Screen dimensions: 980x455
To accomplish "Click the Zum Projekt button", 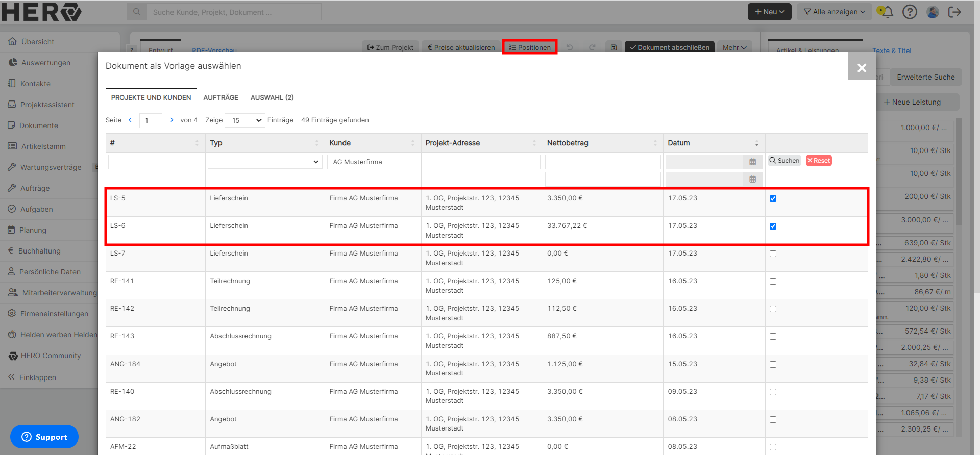I will coord(390,47).
